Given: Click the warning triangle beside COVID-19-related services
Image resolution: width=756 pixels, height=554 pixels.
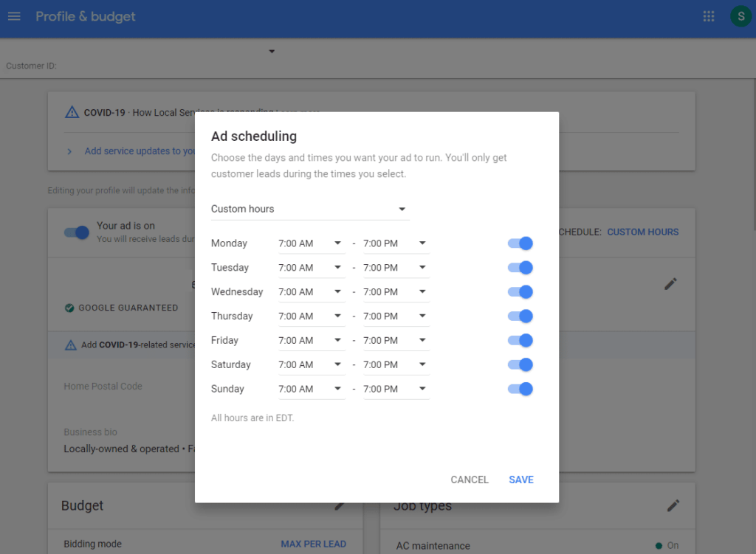Looking at the screenshot, I should click(72, 342).
